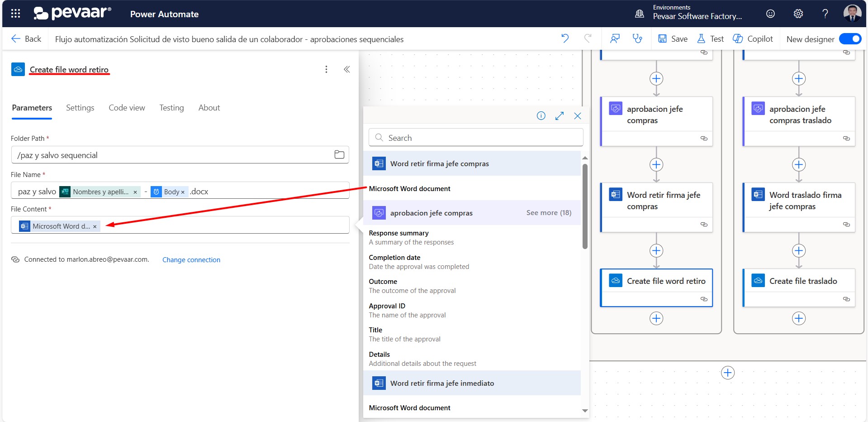Open the folder picker icon
The image size is (868, 422).
339,155
